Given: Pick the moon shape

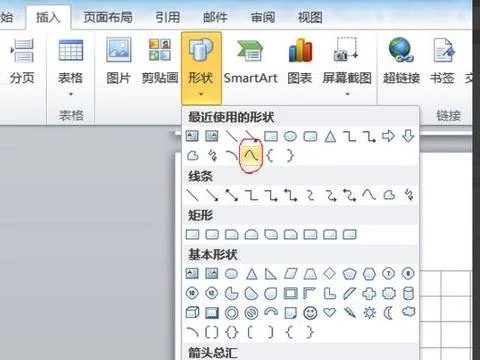Looking at the screenshot, I should tap(388, 313).
